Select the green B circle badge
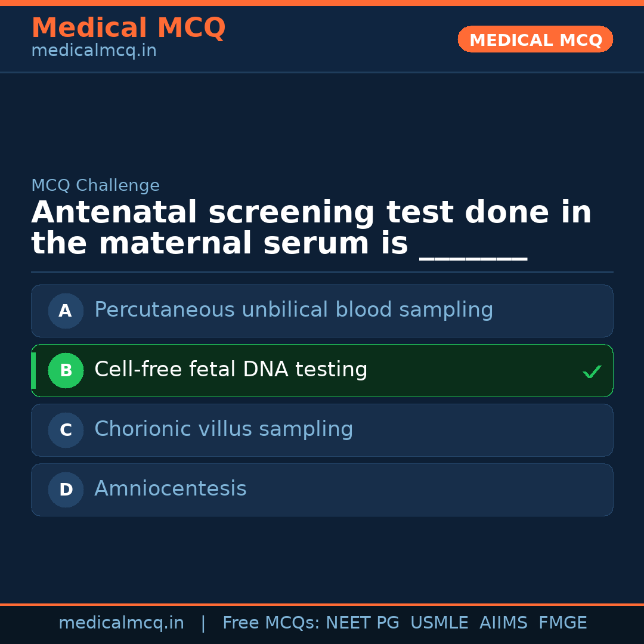Image resolution: width=644 pixels, height=644 pixels. click(66, 370)
